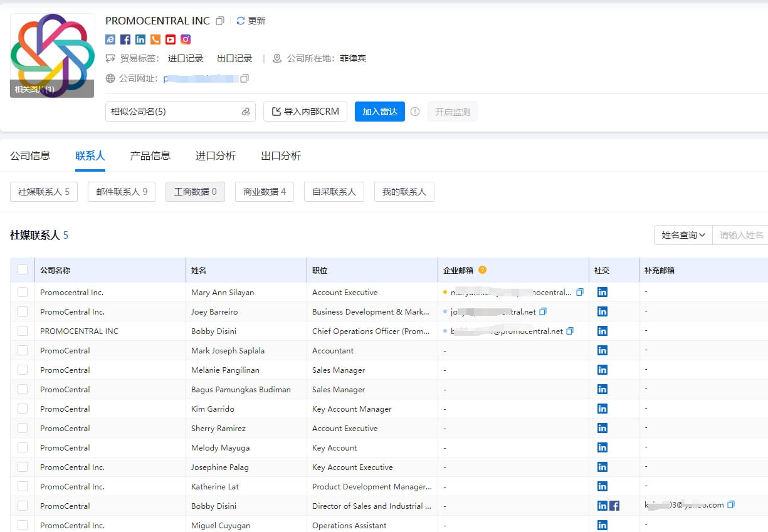Open the company LinkedIn icon in header
The image size is (768, 532).
click(x=140, y=39)
